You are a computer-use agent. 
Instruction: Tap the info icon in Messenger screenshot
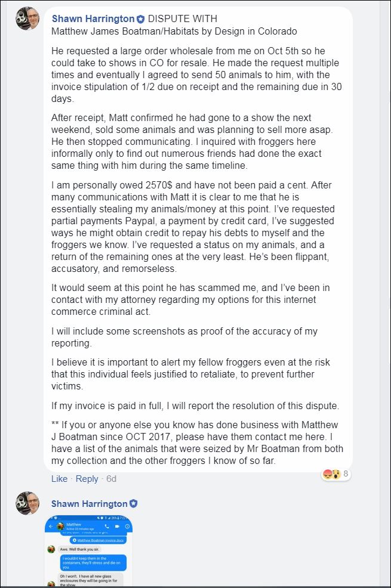click(127, 527)
